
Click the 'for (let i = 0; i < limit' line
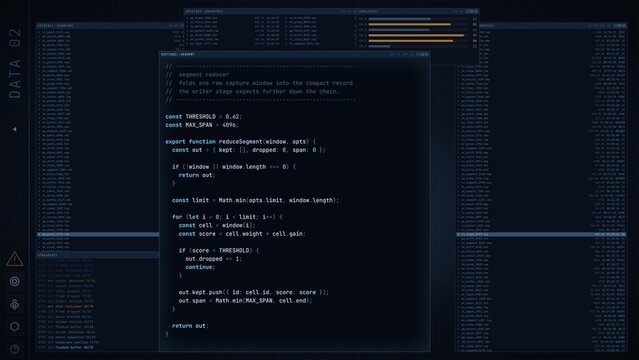point(227,217)
